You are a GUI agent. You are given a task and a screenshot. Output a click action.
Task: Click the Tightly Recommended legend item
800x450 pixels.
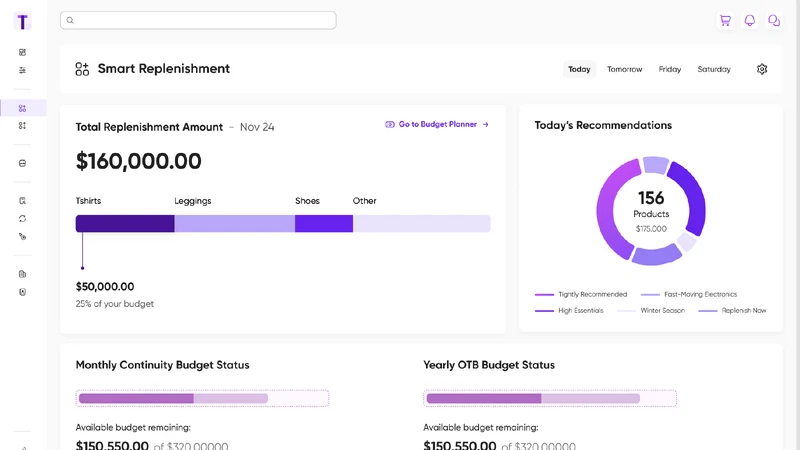(x=581, y=294)
